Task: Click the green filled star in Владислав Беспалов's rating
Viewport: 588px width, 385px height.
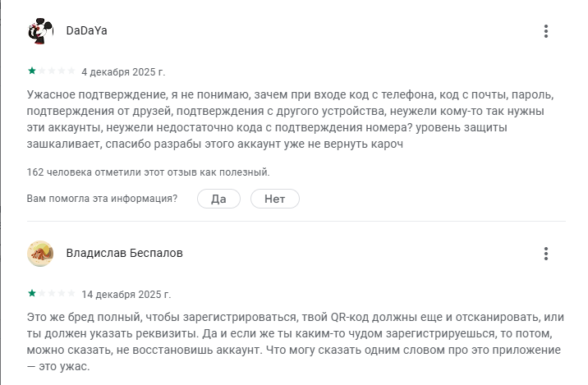Action: (x=32, y=293)
